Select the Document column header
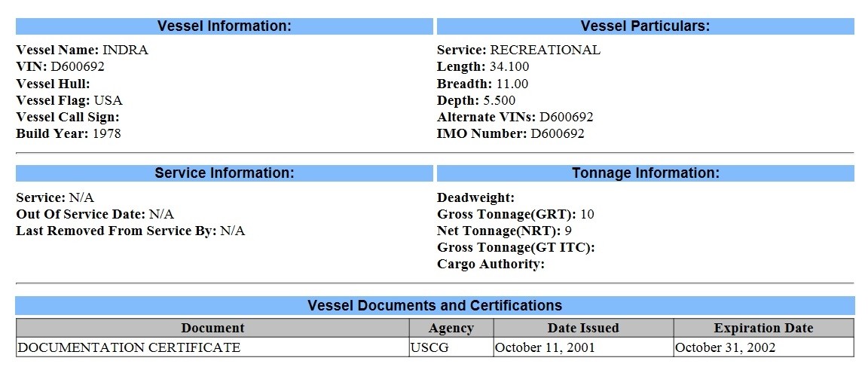868x367 pixels. [x=212, y=328]
